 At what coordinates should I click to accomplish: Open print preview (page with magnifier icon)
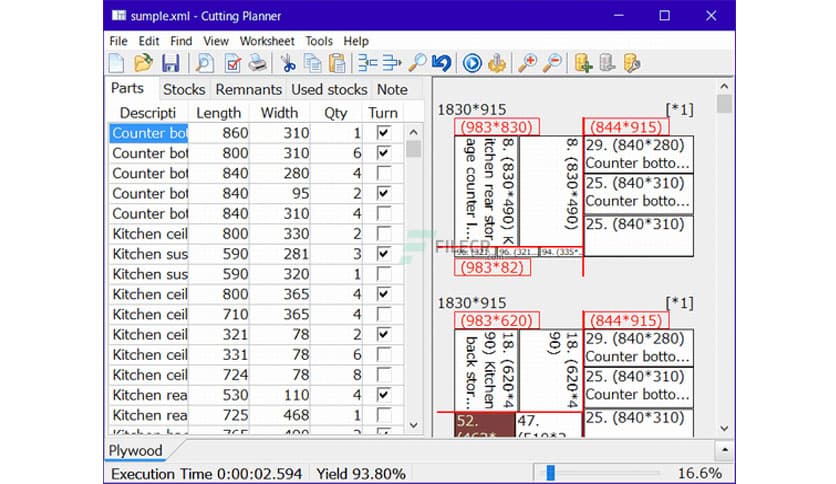[205, 63]
